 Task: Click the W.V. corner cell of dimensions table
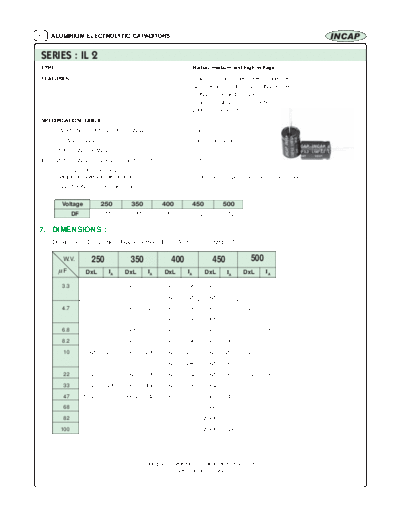tap(66, 265)
